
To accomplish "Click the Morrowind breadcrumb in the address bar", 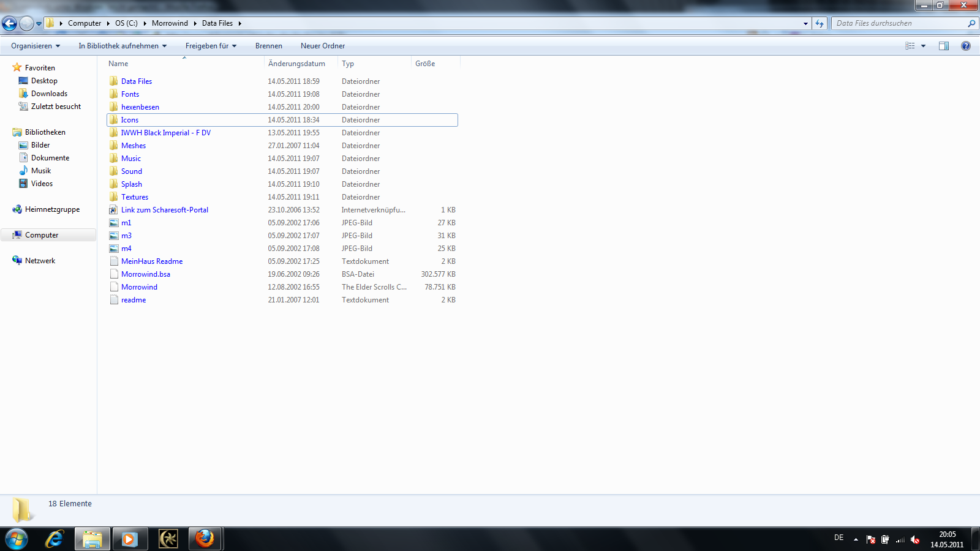I will click(170, 23).
